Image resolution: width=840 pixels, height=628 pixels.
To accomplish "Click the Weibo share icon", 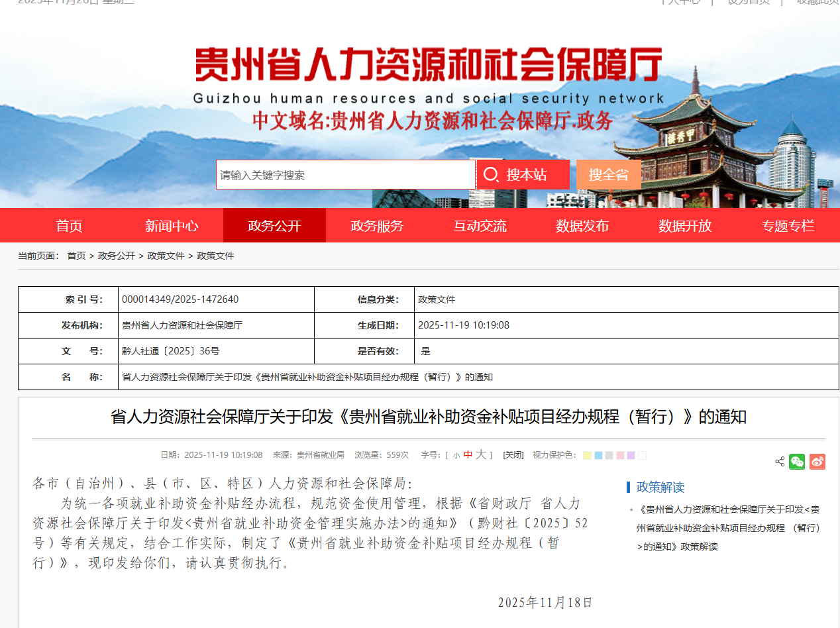I will tap(817, 462).
